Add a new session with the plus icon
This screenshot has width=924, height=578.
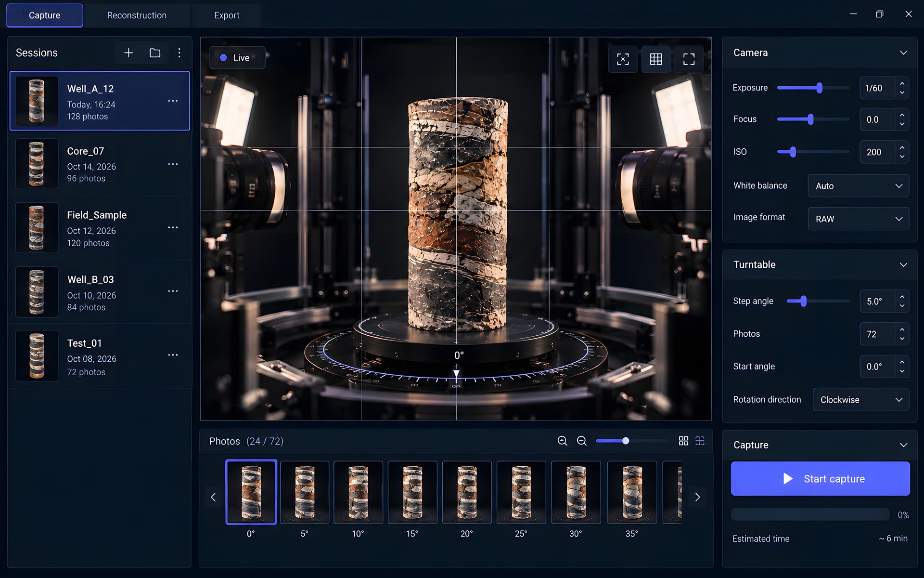(128, 53)
